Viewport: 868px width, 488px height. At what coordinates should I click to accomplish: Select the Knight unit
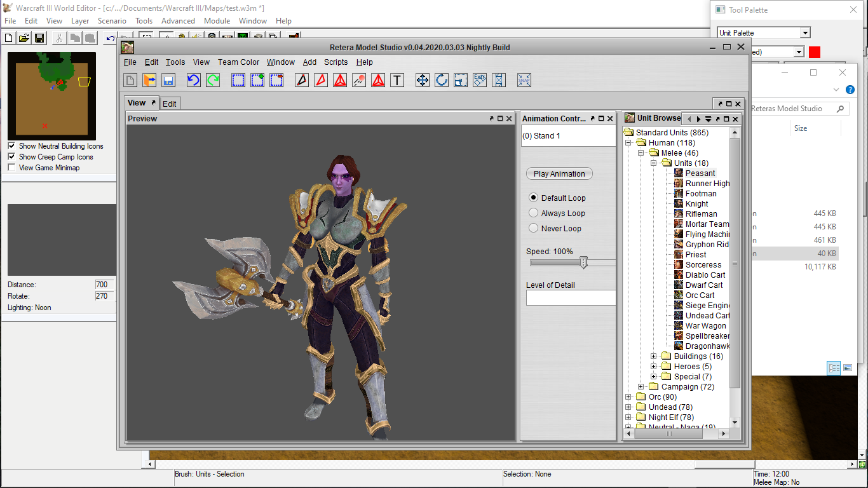(696, 203)
